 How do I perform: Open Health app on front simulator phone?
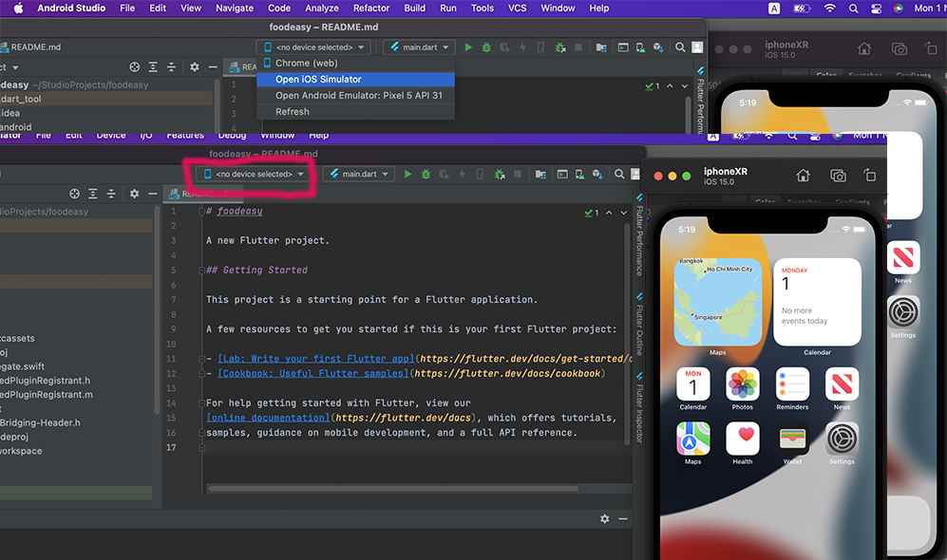point(742,439)
